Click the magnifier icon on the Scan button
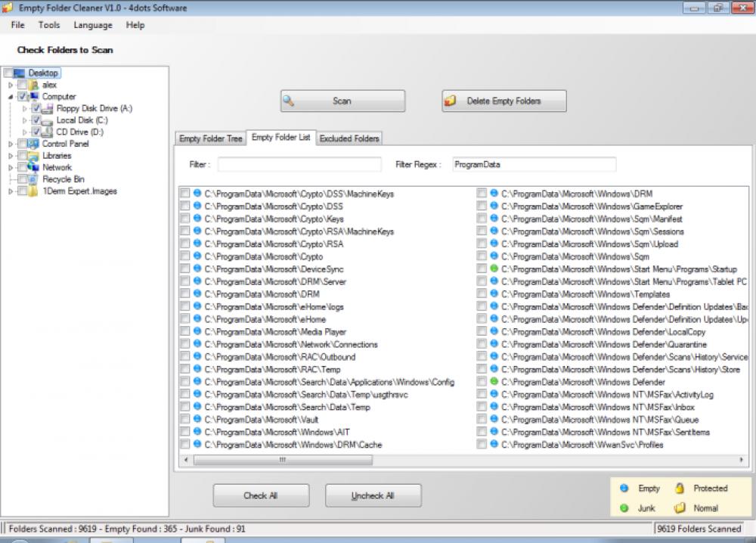This screenshot has height=543, width=756. tap(290, 100)
